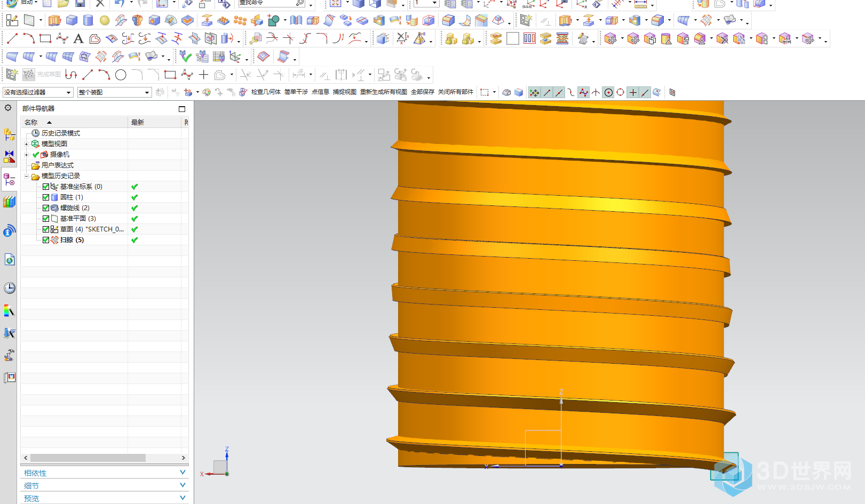Click the Circle tool in sketch toolbar

pos(121,75)
